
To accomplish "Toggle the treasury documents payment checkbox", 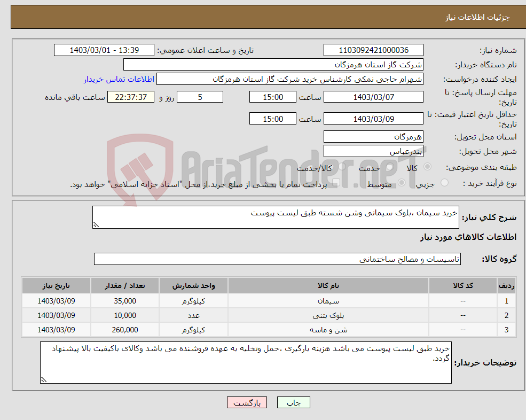I will pos(336,183).
